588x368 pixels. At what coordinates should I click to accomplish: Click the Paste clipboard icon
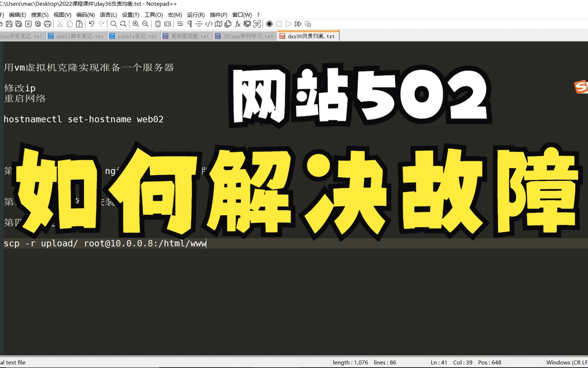79,24
